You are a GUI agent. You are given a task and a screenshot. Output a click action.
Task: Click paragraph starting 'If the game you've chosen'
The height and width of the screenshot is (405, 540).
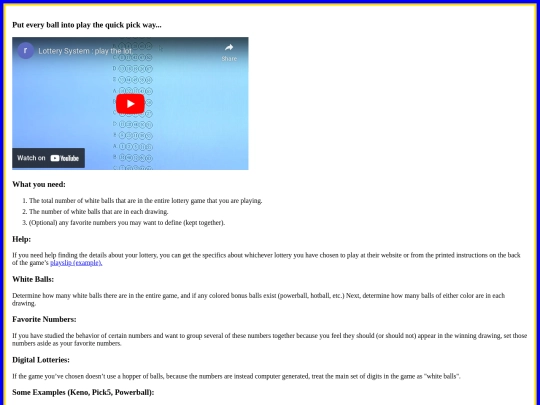[236, 376]
